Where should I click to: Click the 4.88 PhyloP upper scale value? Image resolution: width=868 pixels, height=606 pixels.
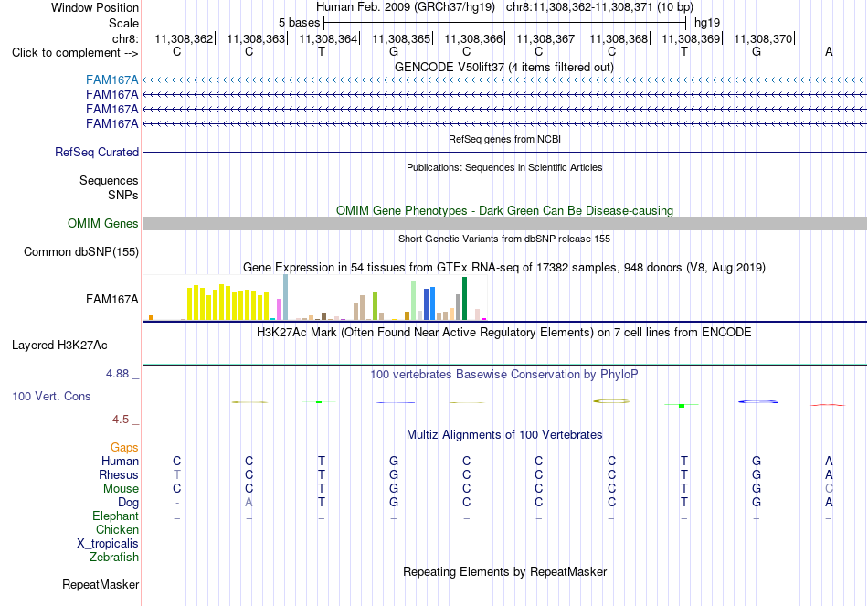(117, 374)
